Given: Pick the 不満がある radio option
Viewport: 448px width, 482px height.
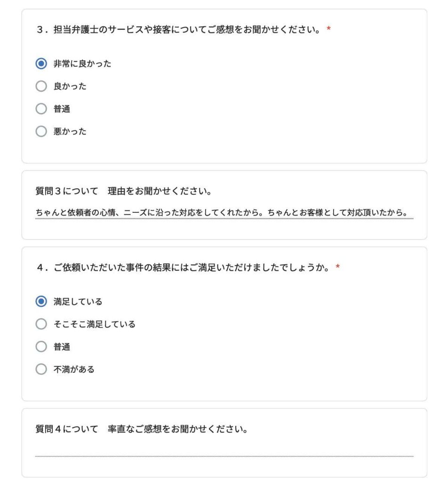Looking at the screenshot, I should click(41, 369).
